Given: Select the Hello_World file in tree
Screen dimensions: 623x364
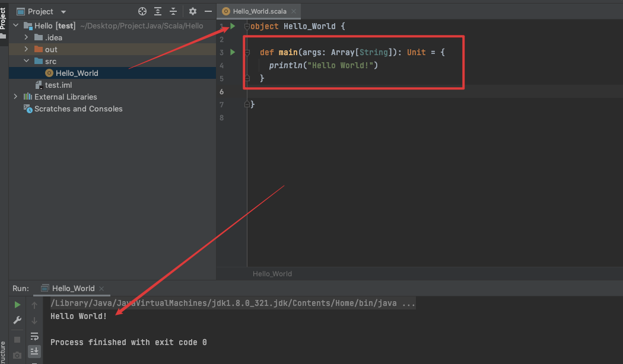Looking at the screenshot, I should 113,73.
